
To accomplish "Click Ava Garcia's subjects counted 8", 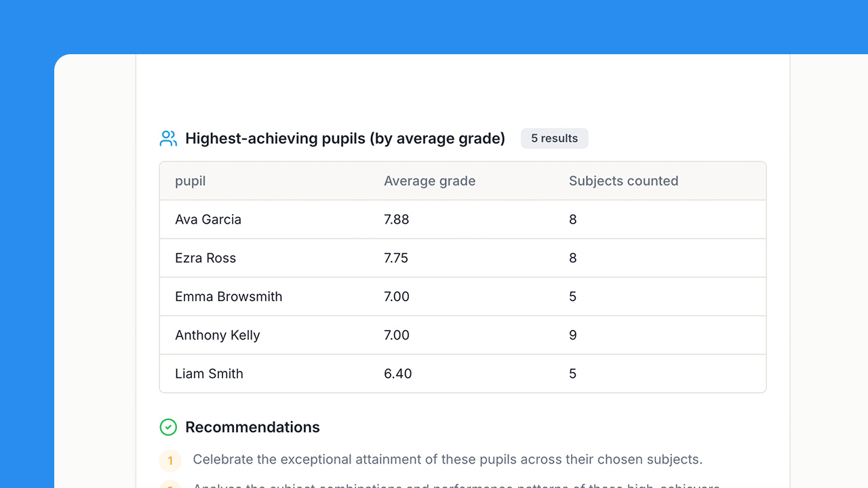I will tap(573, 220).
